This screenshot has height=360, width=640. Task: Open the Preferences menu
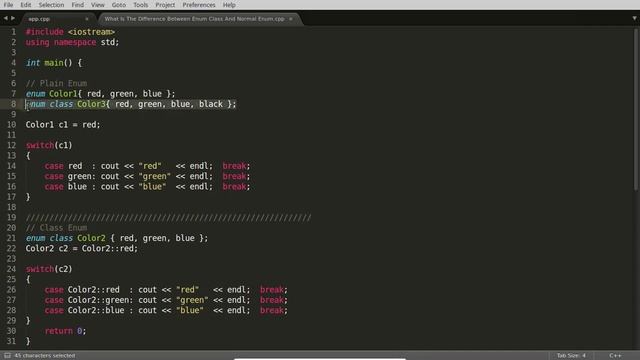click(x=199, y=5)
